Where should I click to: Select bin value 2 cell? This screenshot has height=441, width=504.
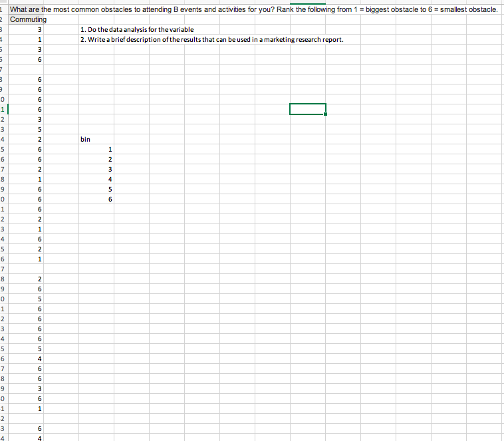(96, 159)
